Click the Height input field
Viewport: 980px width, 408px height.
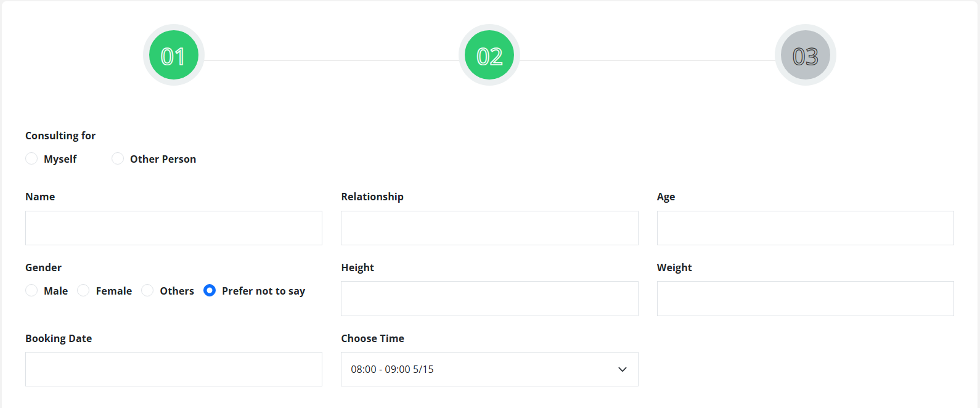(489, 299)
